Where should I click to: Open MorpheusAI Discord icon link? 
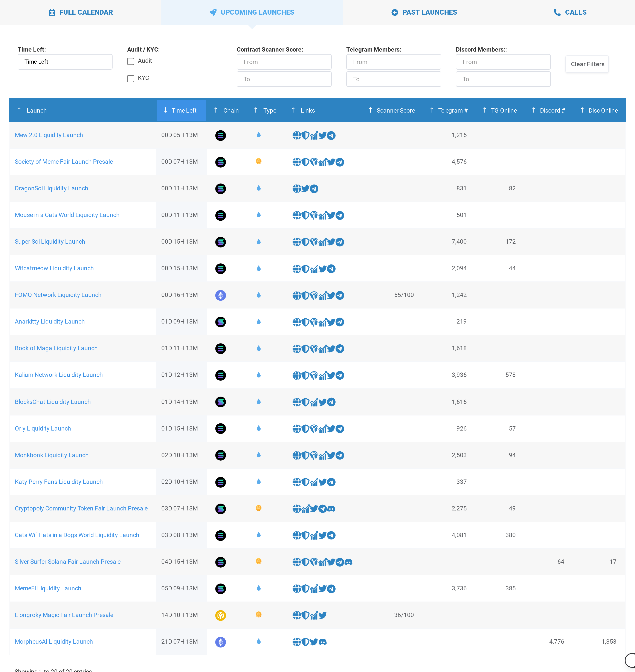(323, 642)
